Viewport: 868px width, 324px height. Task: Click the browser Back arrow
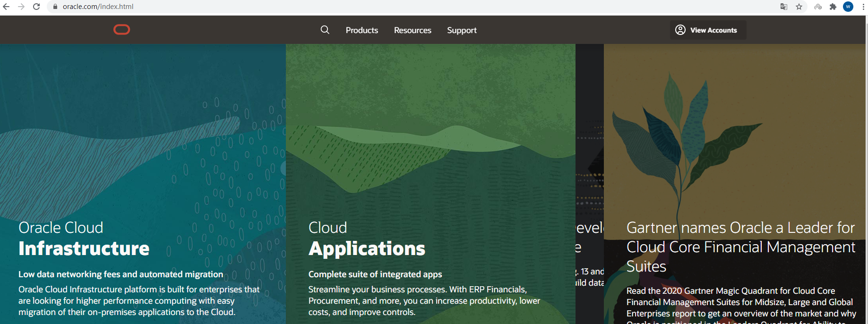pyautogui.click(x=6, y=7)
